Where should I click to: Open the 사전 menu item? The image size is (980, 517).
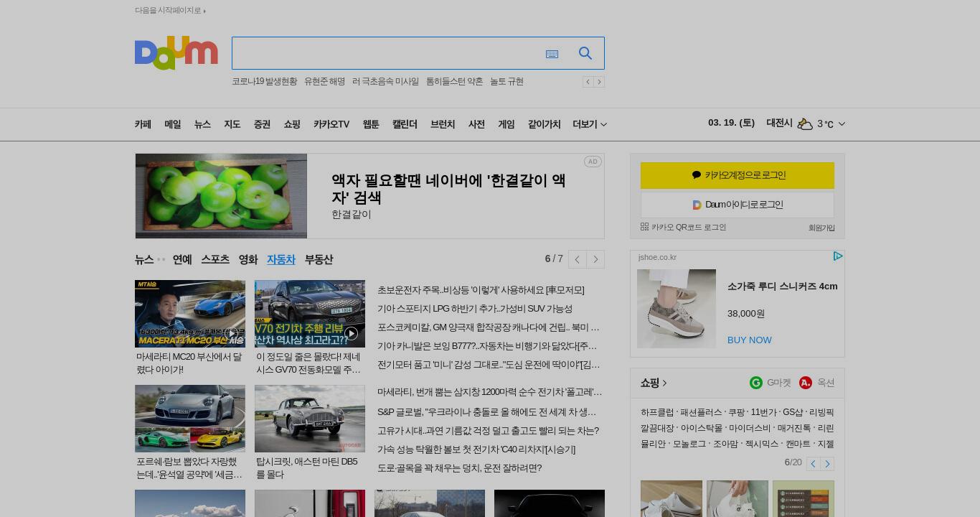click(x=476, y=124)
